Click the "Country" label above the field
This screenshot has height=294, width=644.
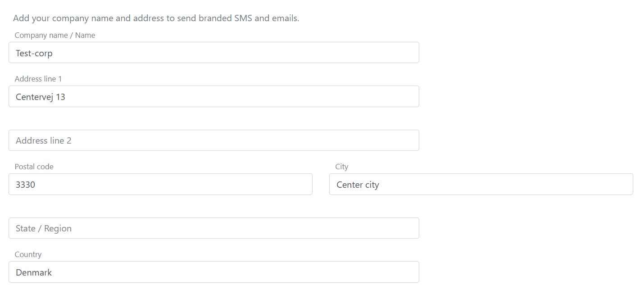click(x=28, y=254)
